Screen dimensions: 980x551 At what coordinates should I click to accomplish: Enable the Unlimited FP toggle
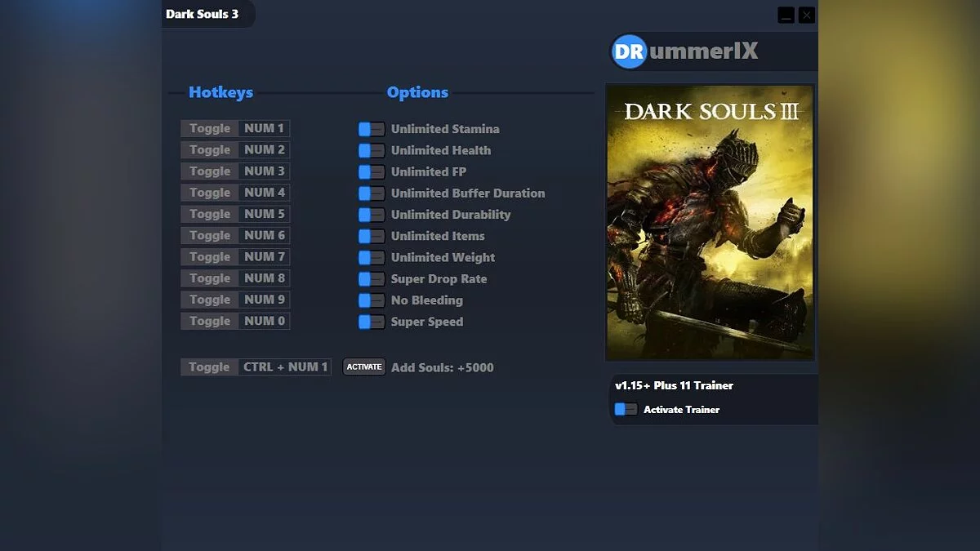371,171
